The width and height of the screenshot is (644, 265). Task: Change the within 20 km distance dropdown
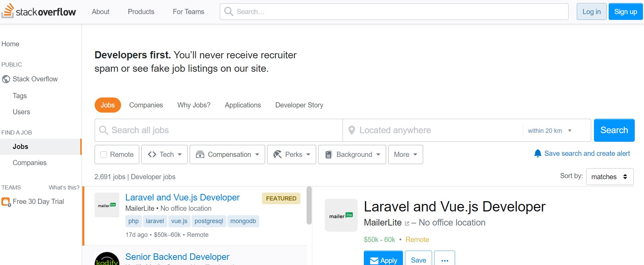(550, 130)
